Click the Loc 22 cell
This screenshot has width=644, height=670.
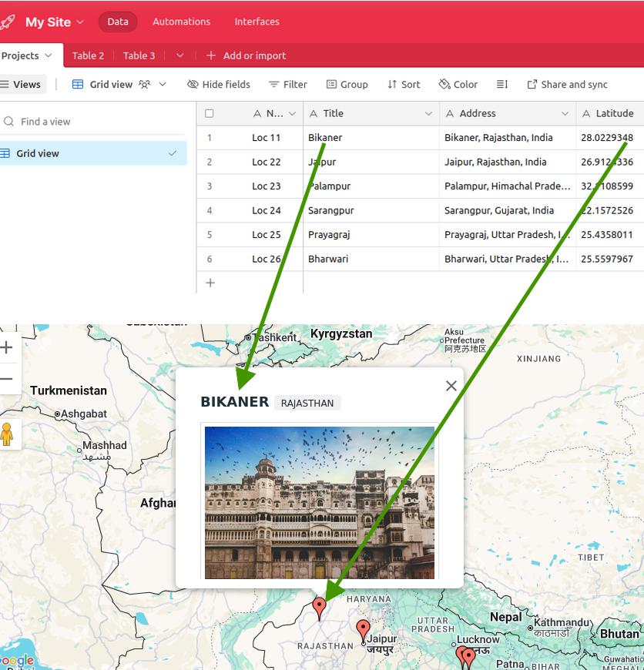pos(267,162)
